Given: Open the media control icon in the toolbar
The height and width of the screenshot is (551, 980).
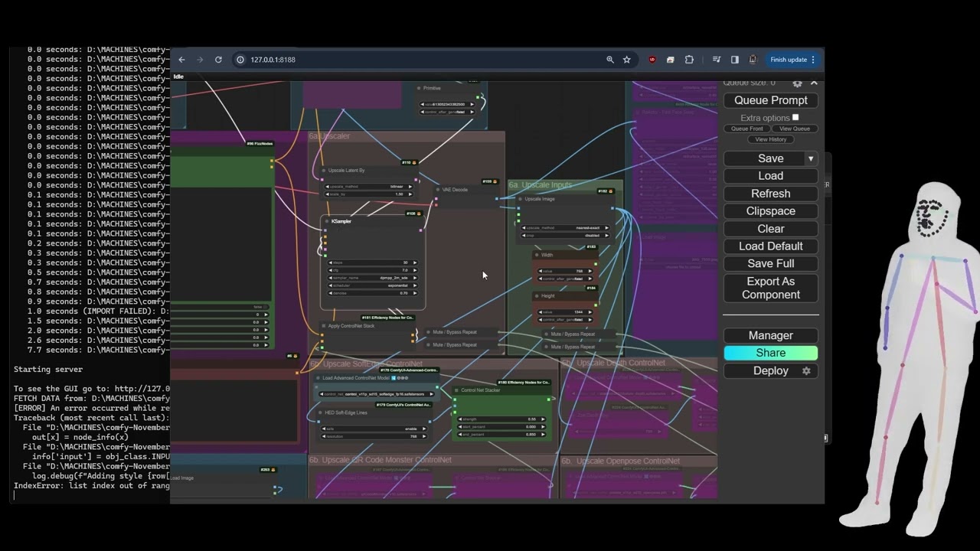Looking at the screenshot, I should [716, 60].
